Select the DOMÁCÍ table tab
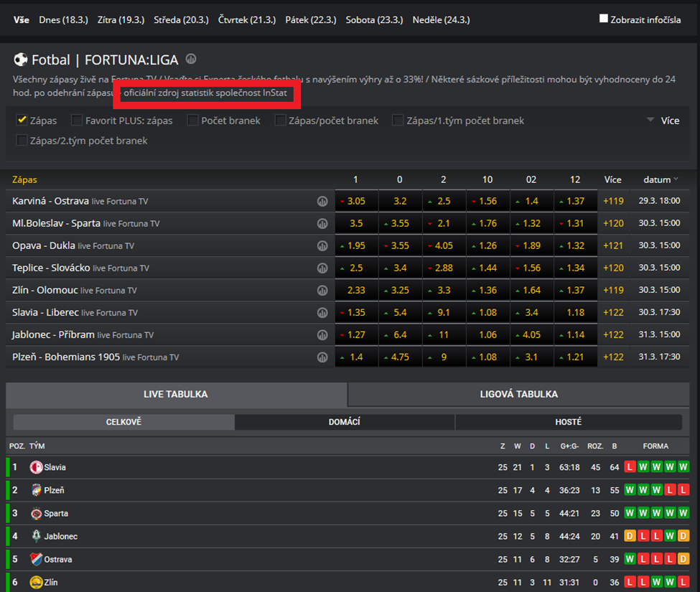This screenshot has width=700, height=592. 344,422
